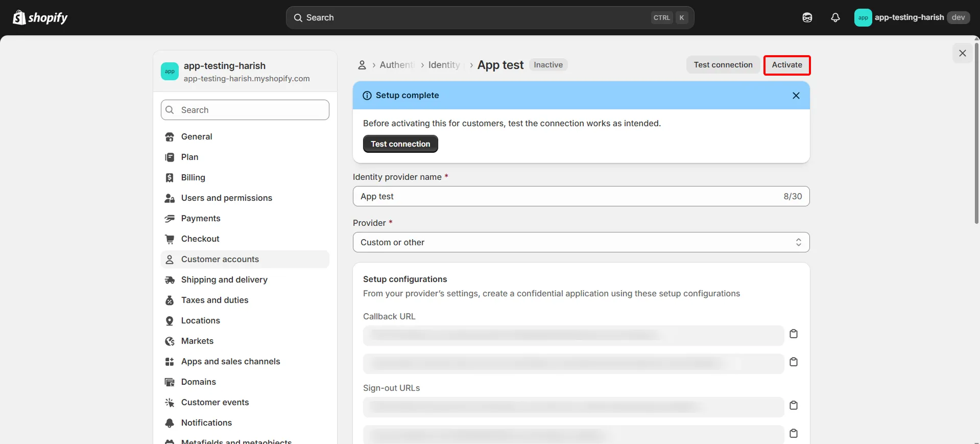
Task: Click the Inactive status badge
Action: (548, 65)
